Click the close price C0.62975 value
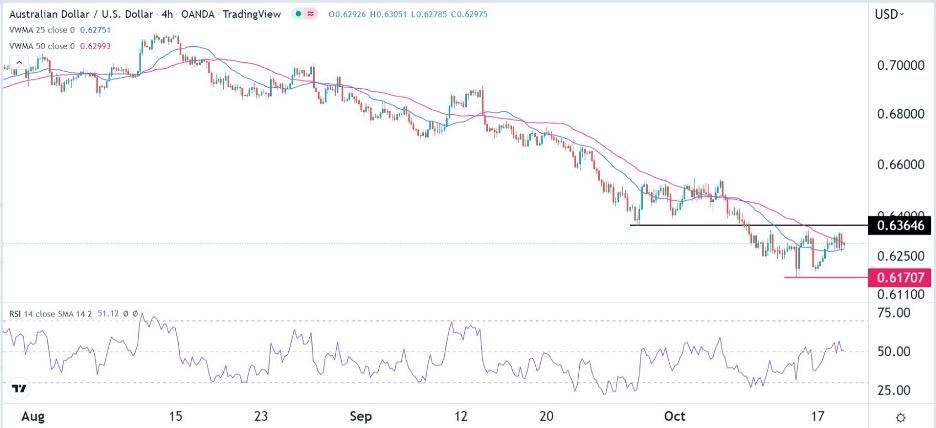 (468, 14)
